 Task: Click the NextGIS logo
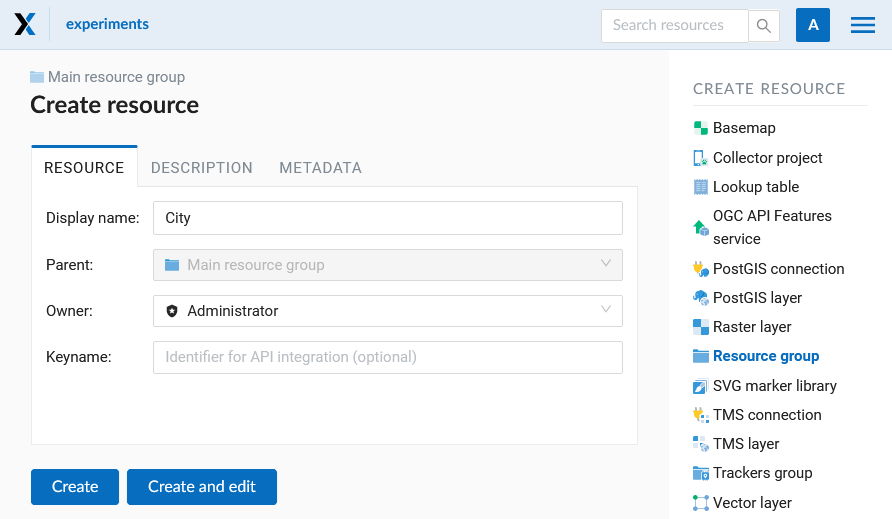coord(25,24)
